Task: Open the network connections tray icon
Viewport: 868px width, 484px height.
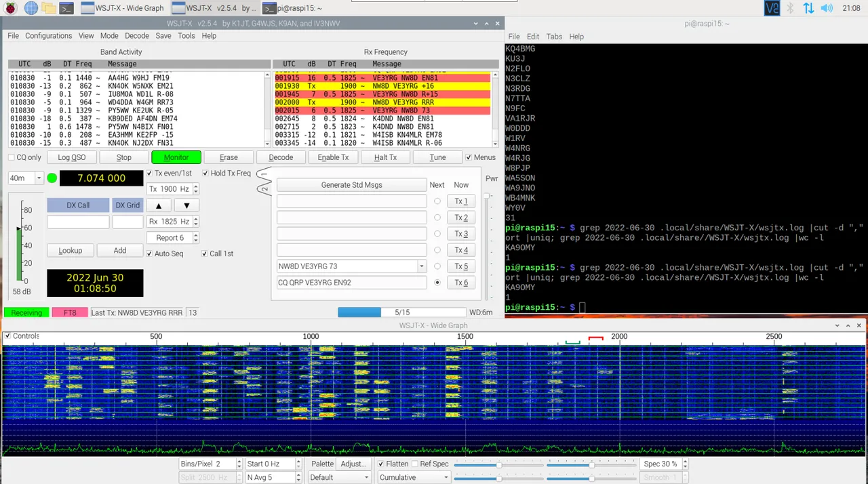Action: [808, 8]
